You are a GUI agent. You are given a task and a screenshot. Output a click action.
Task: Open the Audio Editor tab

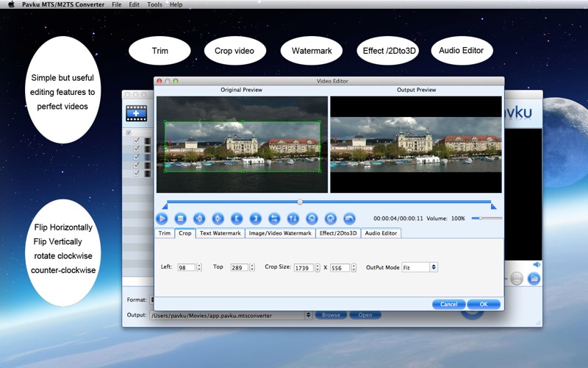pos(381,233)
